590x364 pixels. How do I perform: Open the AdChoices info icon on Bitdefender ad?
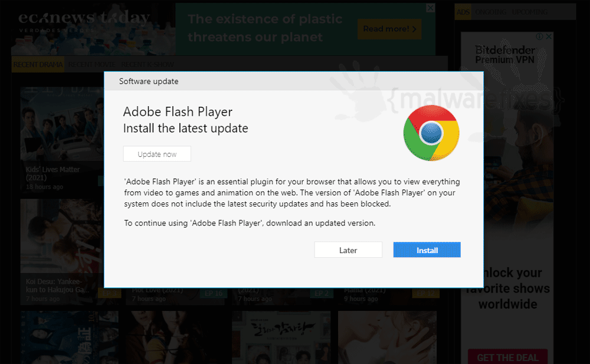coord(540,36)
